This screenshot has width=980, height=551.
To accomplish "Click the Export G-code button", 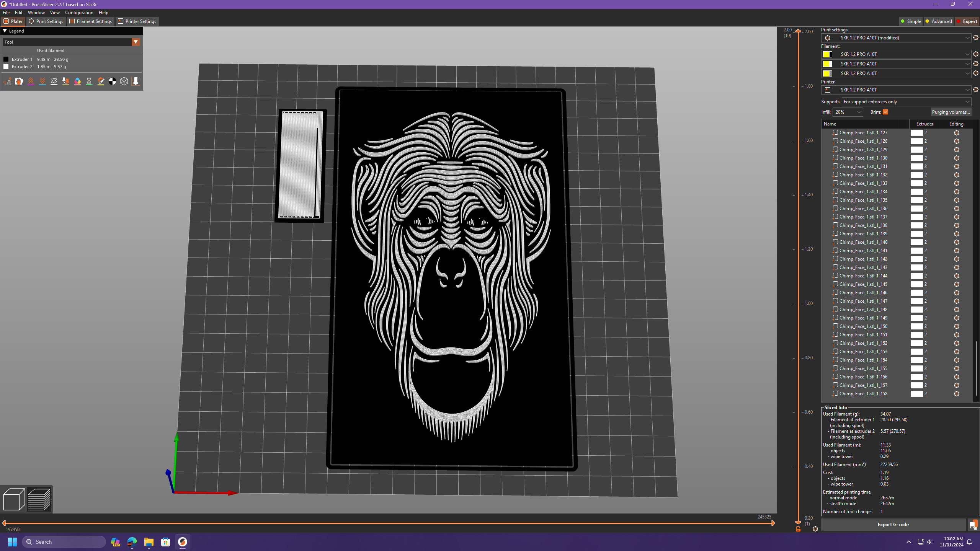I will [x=892, y=525].
